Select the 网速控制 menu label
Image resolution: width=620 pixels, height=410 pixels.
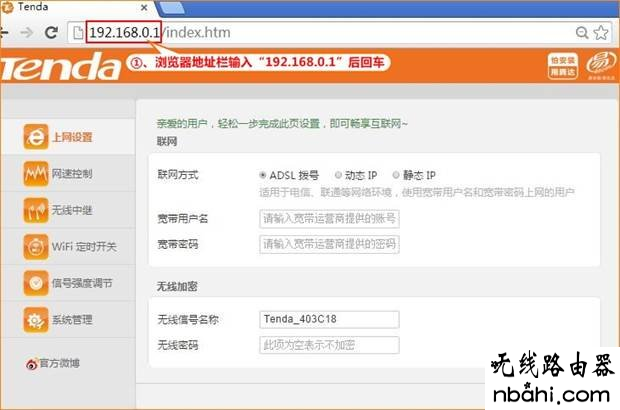coord(72,174)
